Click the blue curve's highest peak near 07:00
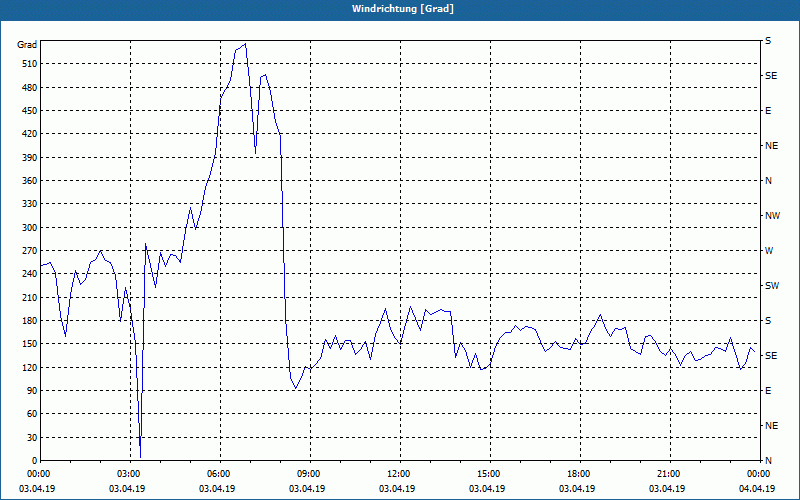This screenshot has height=500, width=800. coord(245,44)
